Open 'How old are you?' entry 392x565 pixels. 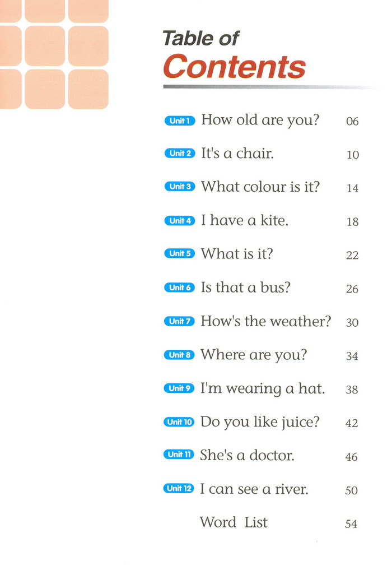[x=260, y=121]
